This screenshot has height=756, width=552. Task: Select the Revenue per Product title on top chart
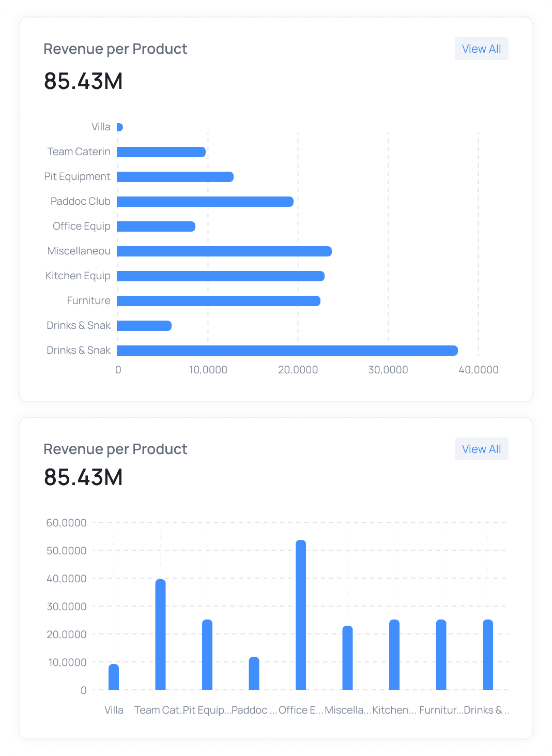point(115,48)
